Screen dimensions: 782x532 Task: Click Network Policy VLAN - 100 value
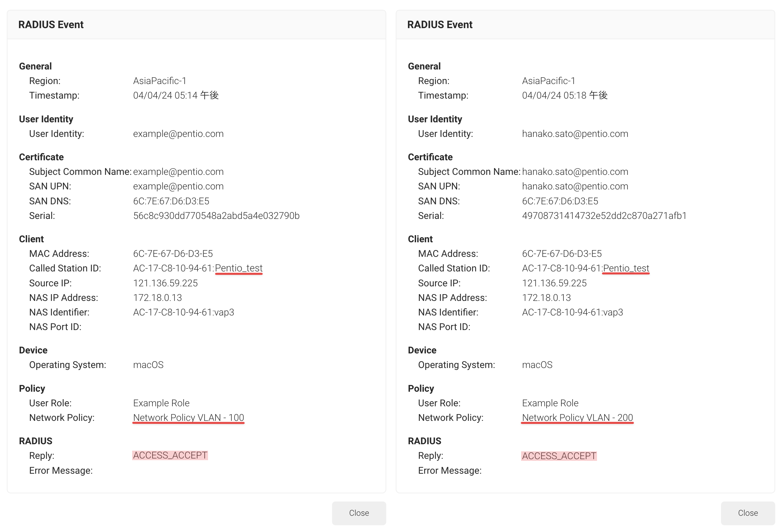(x=188, y=417)
